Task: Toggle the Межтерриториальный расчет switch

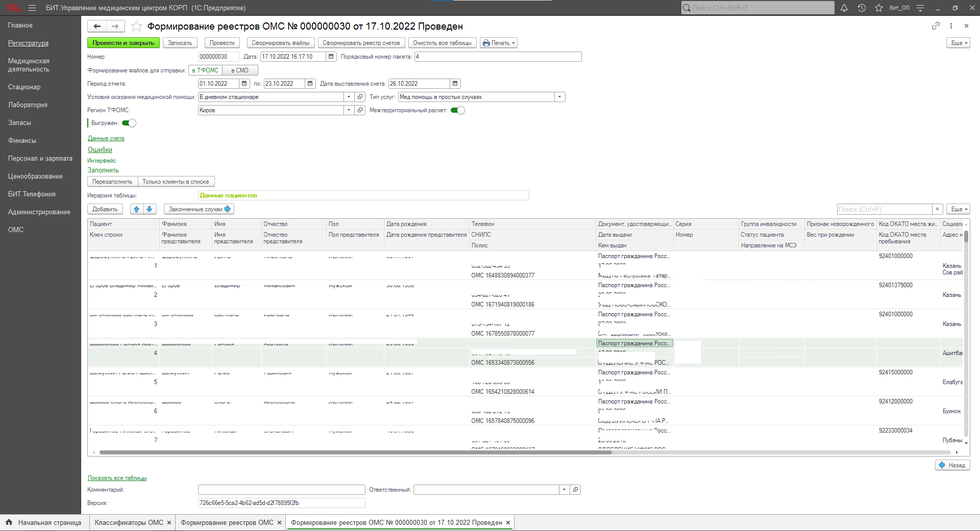Action: point(458,110)
